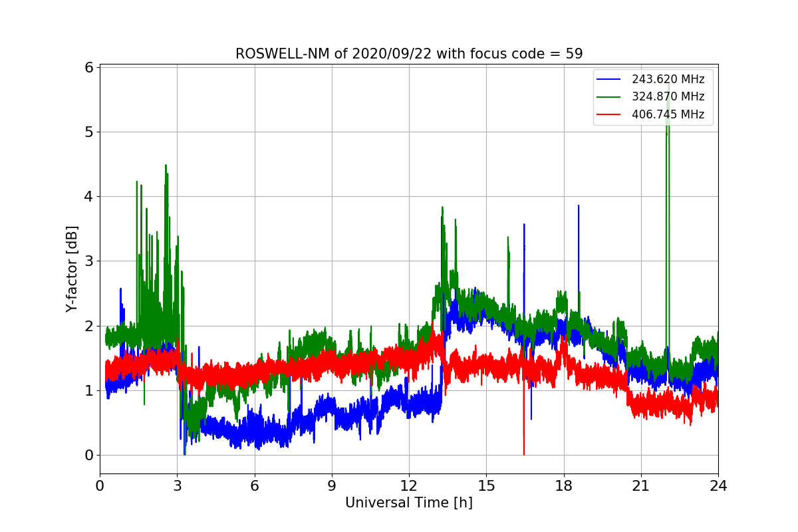The width and height of the screenshot is (798, 532).
Task: Click the blue line sample in legend
Action: (x=609, y=79)
